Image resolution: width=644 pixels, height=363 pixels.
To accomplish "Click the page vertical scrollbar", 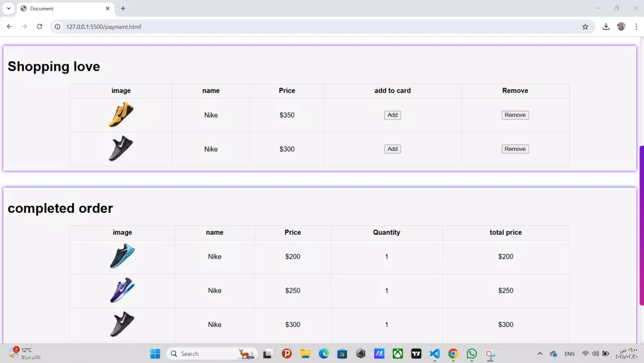I will pos(641,225).
